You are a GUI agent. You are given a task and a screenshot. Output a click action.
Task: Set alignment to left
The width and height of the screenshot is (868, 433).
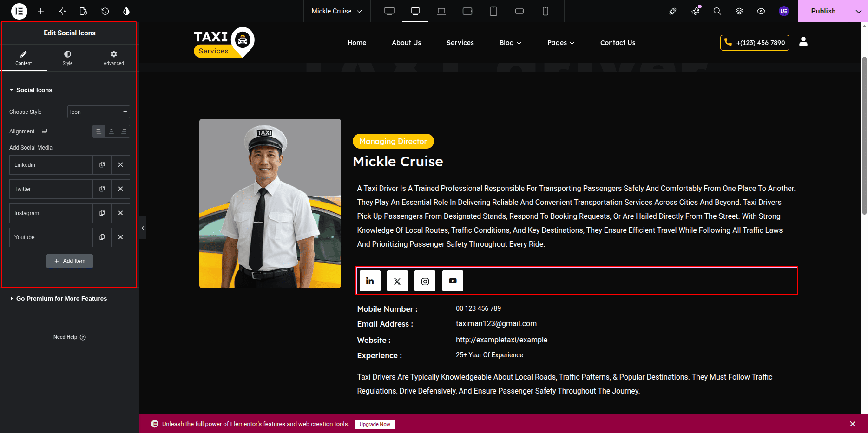coord(99,131)
